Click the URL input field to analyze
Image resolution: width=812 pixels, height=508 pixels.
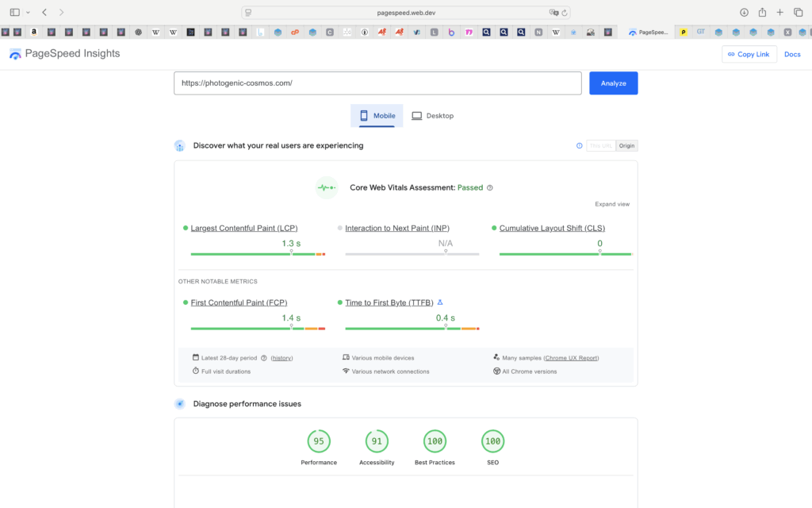click(x=378, y=83)
